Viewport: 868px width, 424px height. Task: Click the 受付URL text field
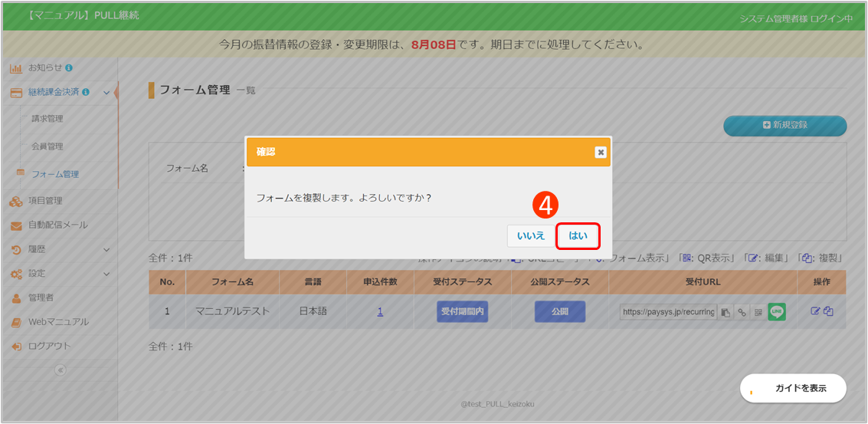[668, 312]
